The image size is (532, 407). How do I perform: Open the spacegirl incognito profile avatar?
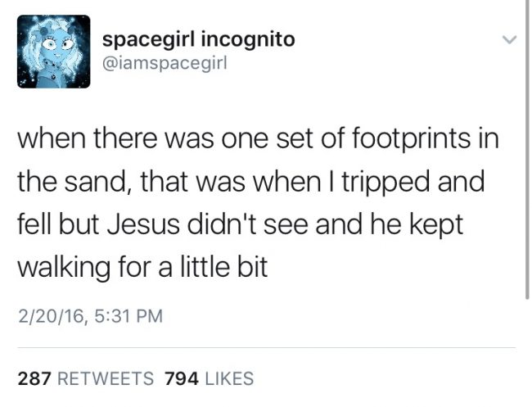53,52
